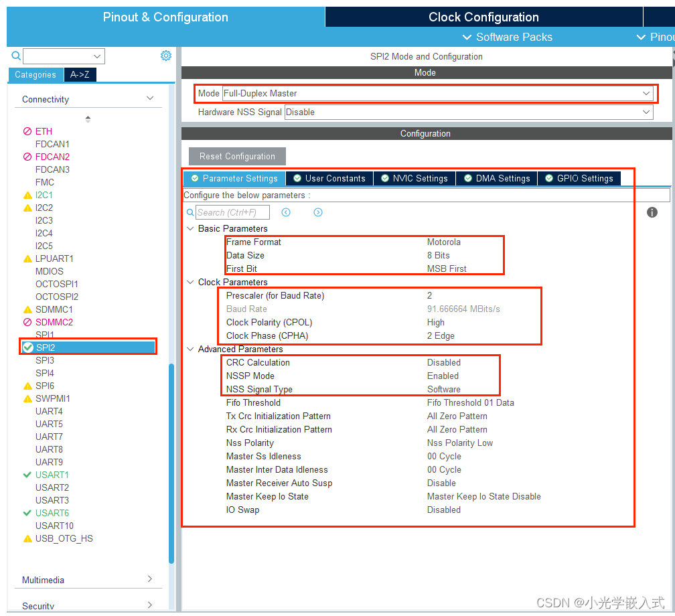Click the NSS Signal Type value Software
The width and height of the screenshot is (675, 616).
[x=444, y=389]
